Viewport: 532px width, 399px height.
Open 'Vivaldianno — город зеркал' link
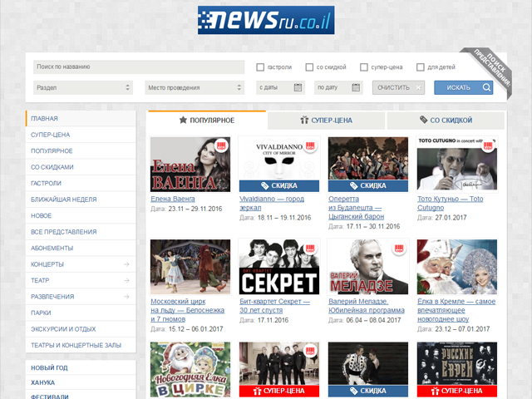(x=272, y=203)
